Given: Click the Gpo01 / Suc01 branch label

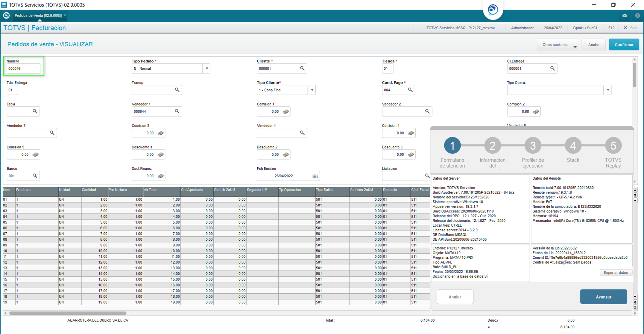Looking at the screenshot, I should pos(585,28).
